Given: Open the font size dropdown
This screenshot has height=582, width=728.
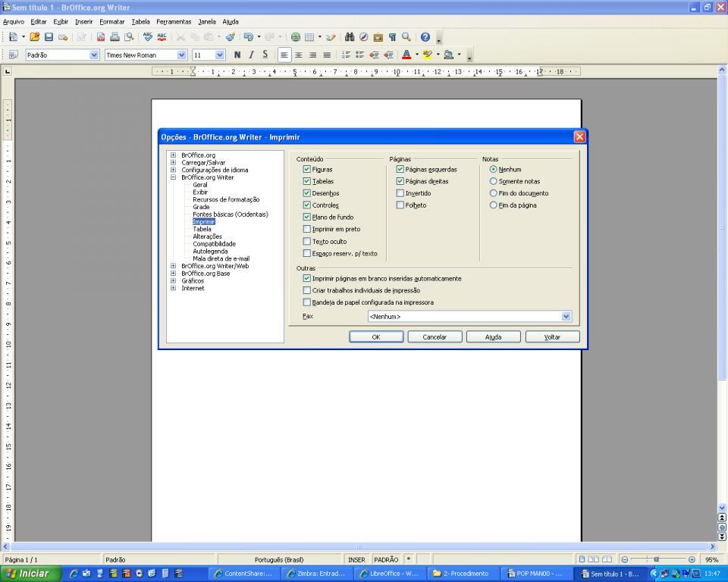Looking at the screenshot, I should pos(220,55).
